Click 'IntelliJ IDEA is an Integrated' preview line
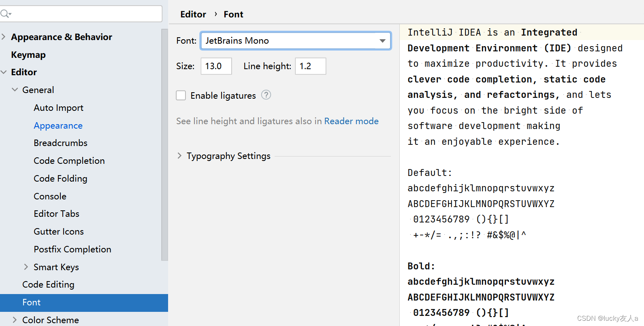The height and width of the screenshot is (326, 644). click(493, 32)
